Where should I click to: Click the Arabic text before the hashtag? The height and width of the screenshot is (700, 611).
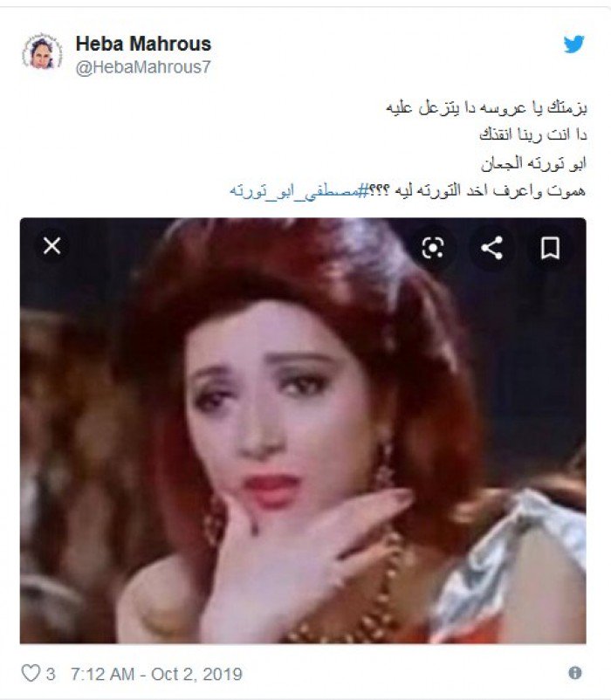coord(477,190)
